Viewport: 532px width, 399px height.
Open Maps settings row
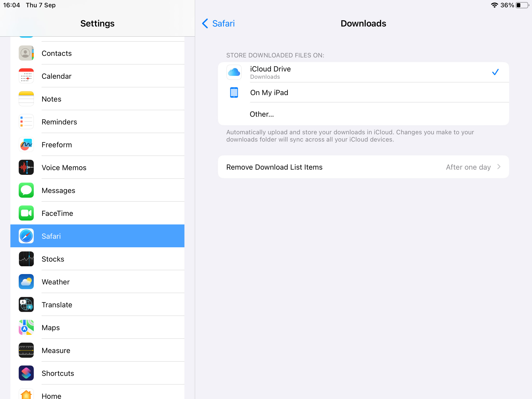tap(97, 327)
